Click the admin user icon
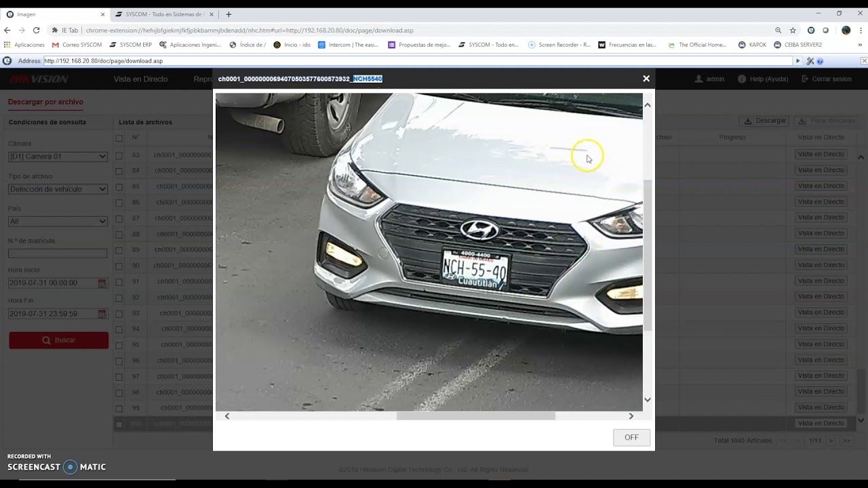Viewport: 868px width, 488px height. coord(699,79)
